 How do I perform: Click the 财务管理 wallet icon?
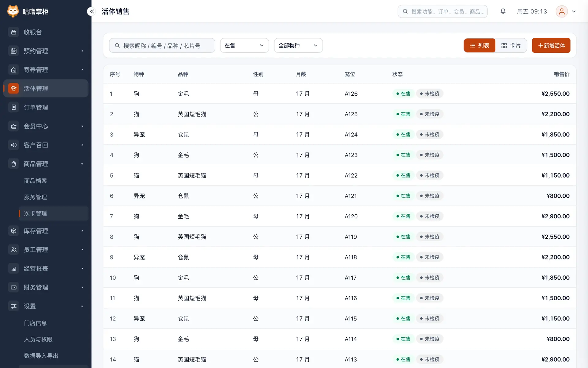pyautogui.click(x=13, y=287)
